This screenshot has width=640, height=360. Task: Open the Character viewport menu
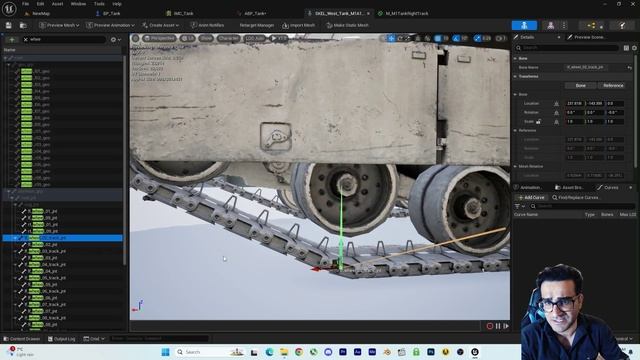pos(229,38)
